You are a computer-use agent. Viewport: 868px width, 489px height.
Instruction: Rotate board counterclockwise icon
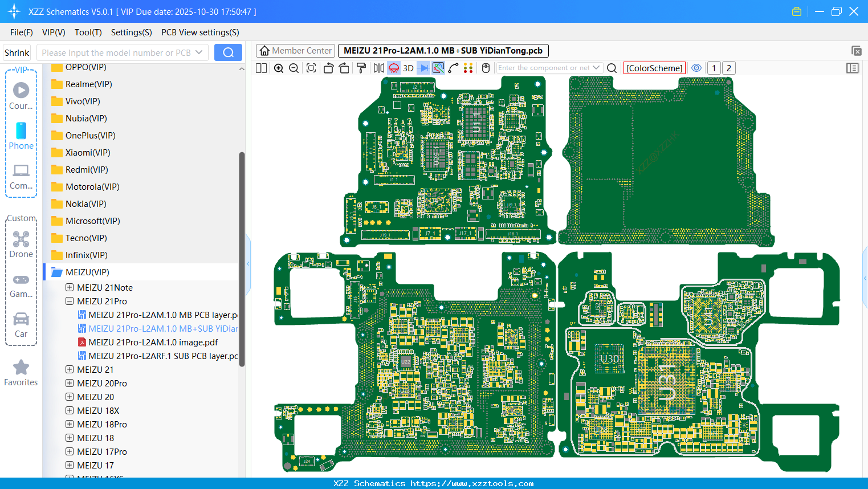328,68
